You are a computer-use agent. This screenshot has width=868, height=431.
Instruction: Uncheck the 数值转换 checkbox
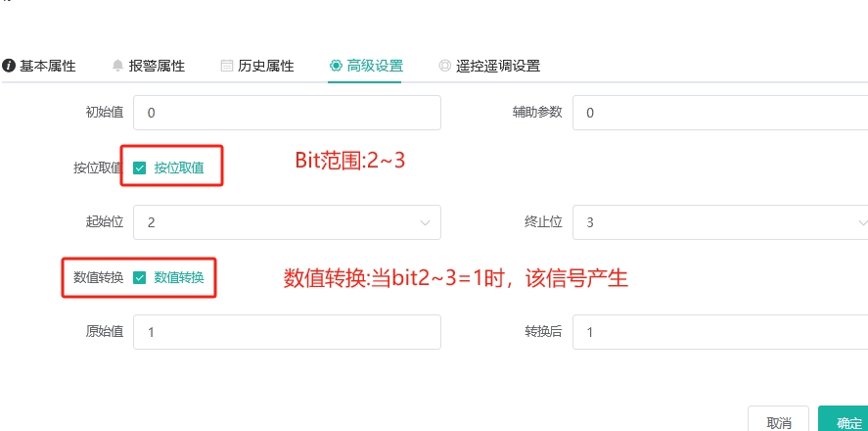tap(140, 277)
